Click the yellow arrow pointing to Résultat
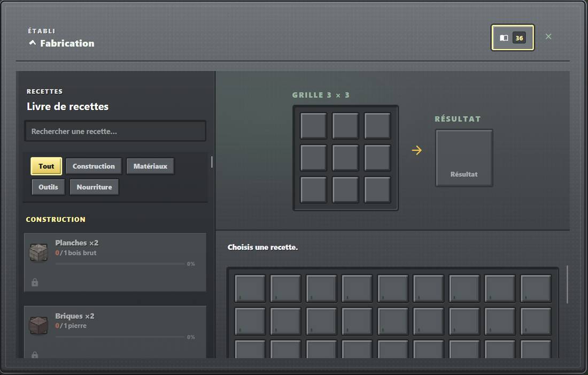 point(416,150)
